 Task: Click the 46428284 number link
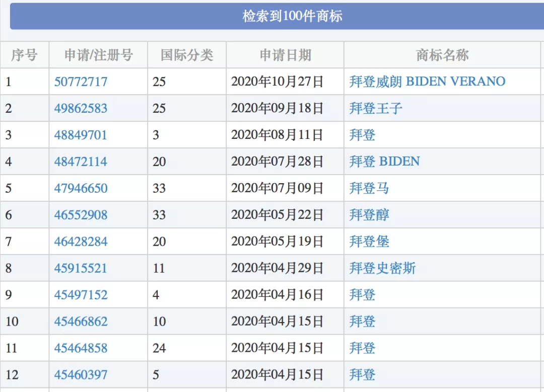(x=81, y=242)
